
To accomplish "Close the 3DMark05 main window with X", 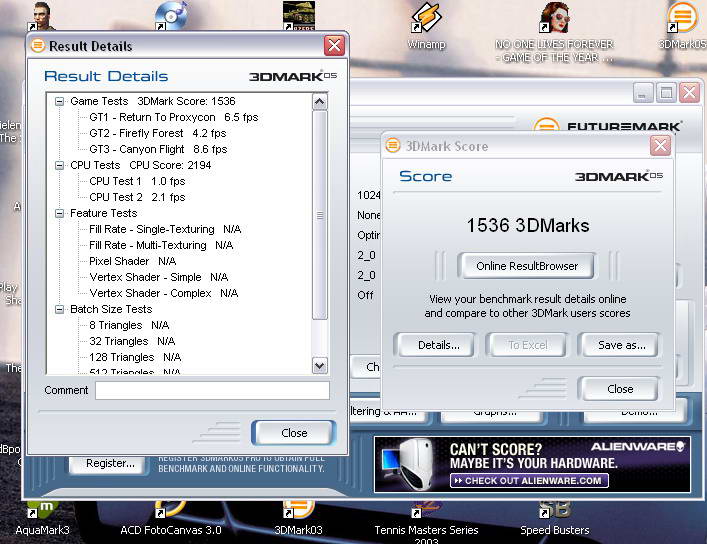I will (690, 93).
